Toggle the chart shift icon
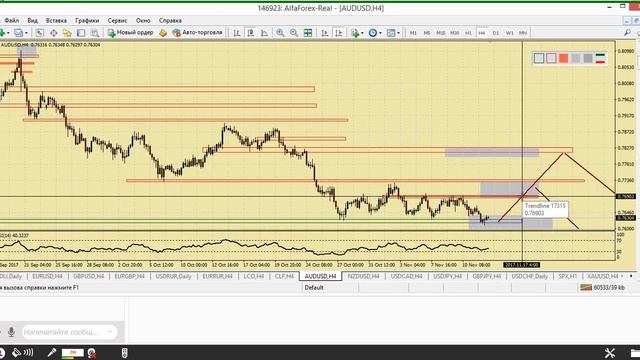The image size is (640, 360). [x=339, y=33]
